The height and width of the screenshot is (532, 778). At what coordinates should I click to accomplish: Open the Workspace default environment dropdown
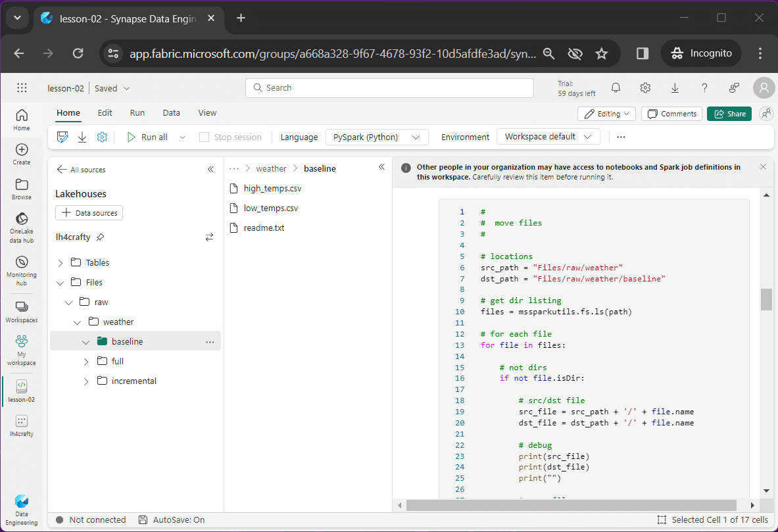(548, 137)
